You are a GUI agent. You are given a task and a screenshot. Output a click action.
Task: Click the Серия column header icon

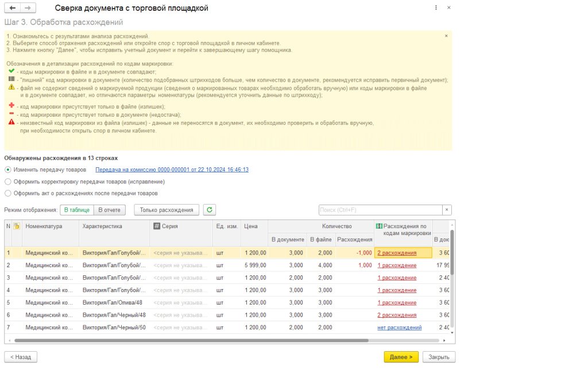pyautogui.click(x=156, y=226)
